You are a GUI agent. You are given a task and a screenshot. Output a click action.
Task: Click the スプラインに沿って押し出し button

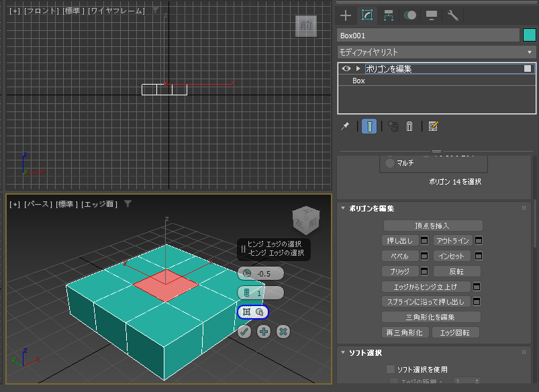pyautogui.click(x=426, y=302)
